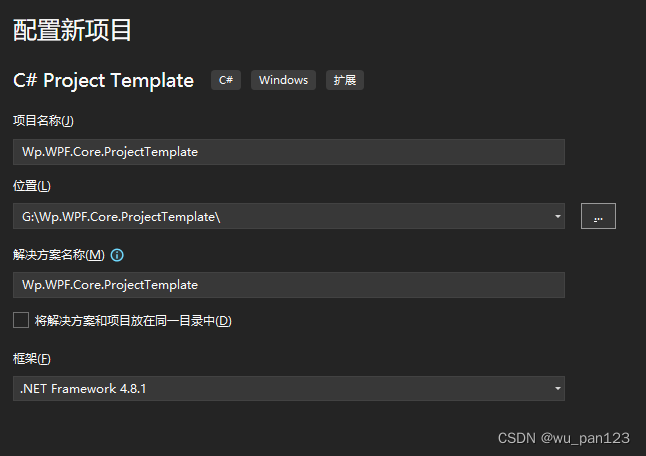Expand the 位置 location dropdown arrow
The width and height of the screenshot is (646, 456).
[x=557, y=216]
